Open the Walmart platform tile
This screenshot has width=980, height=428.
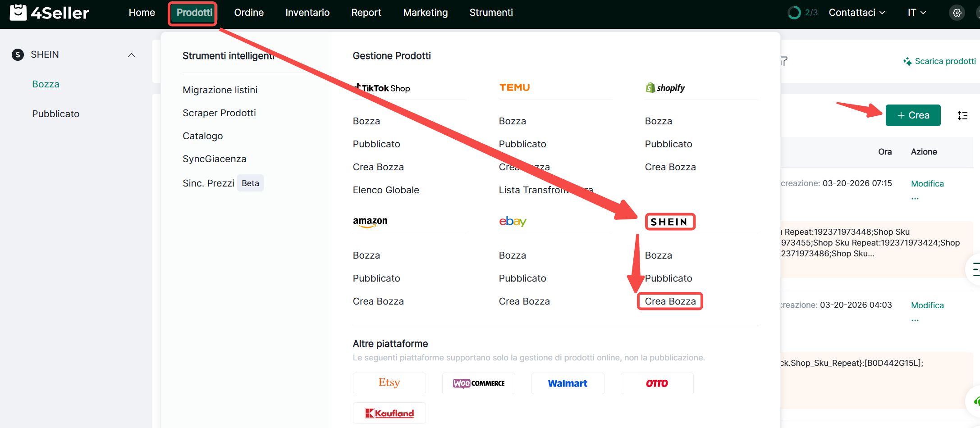pyautogui.click(x=568, y=383)
